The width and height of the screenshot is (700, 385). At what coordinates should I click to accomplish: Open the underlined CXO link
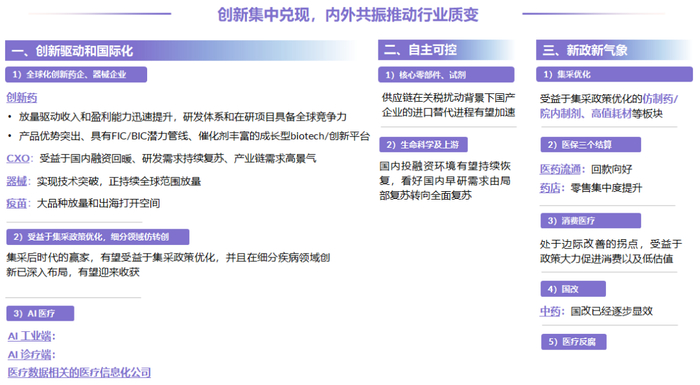[18, 159]
